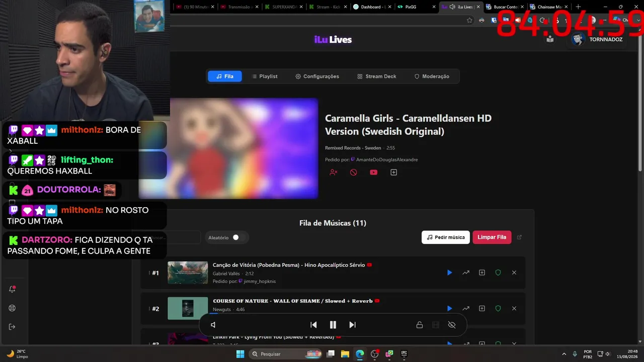Open the Configurações tab
Image resolution: width=644 pixels, height=362 pixels.
(x=317, y=76)
